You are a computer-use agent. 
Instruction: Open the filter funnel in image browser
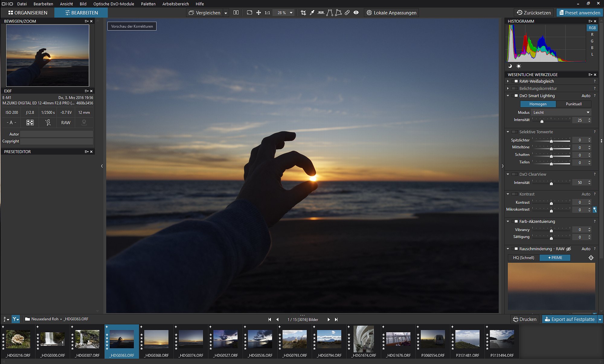[x=15, y=319]
